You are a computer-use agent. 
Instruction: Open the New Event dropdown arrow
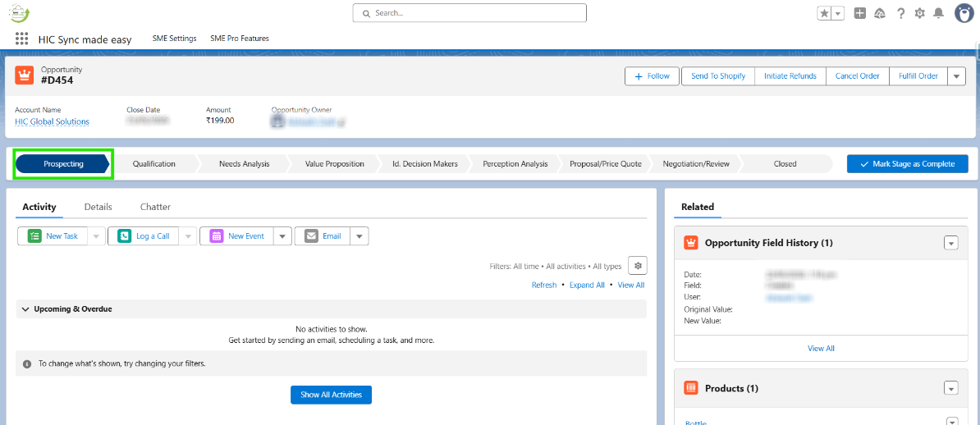pos(282,236)
